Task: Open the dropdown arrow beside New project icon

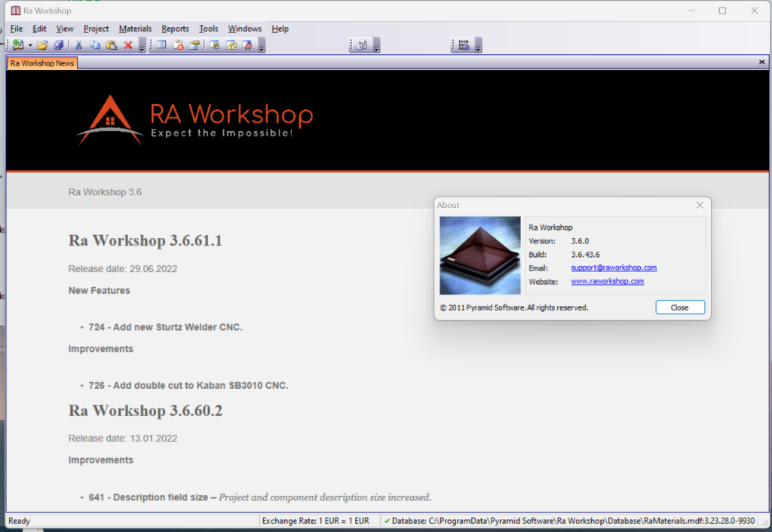Action: [30, 46]
